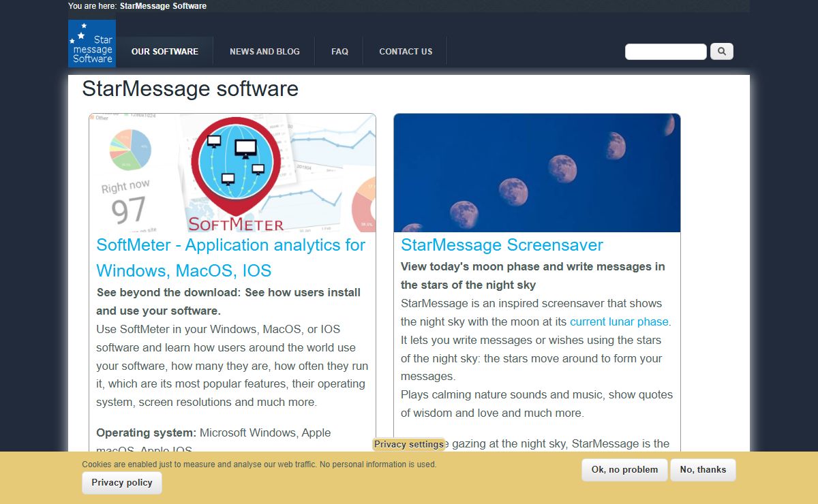This screenshot has width=818, height=504.
Task: Click the StarMessage software page title
Action: [190, 89]
